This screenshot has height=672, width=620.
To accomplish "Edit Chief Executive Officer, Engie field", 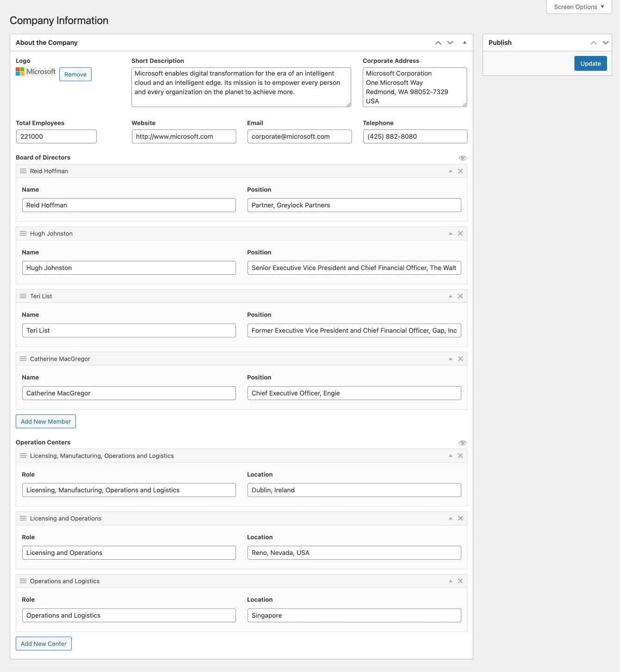I will (354, 393).
